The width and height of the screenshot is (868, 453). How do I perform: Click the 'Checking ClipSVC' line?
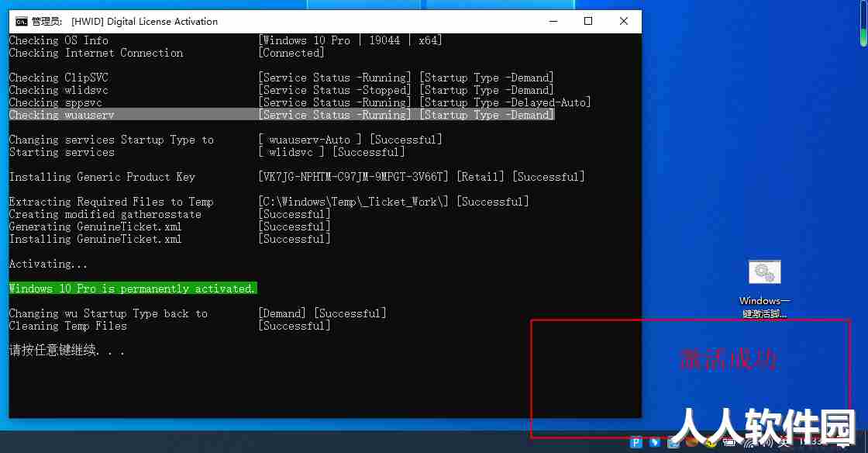point(59,78)
